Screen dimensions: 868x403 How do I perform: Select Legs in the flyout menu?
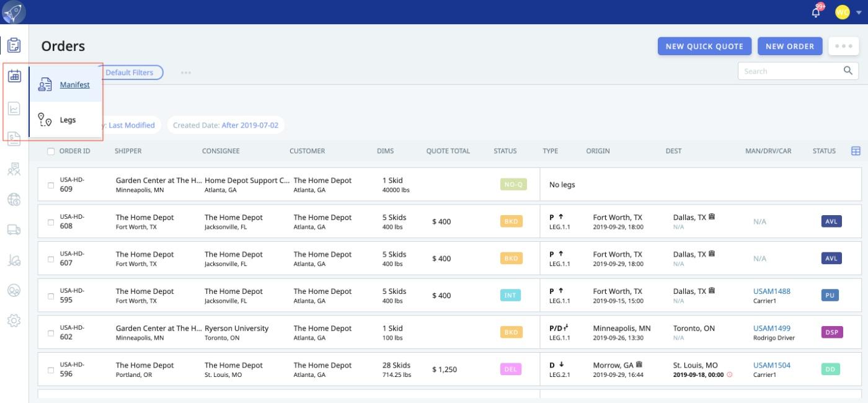(x=68, y=120)
